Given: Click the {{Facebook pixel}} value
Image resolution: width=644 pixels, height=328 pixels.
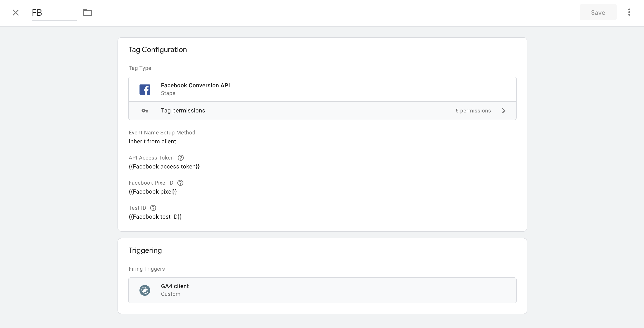Looking at the screenshot, I should click(153, 192).
